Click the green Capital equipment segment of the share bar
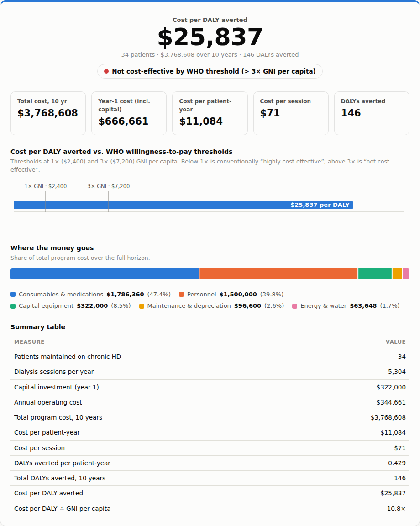 375,274
